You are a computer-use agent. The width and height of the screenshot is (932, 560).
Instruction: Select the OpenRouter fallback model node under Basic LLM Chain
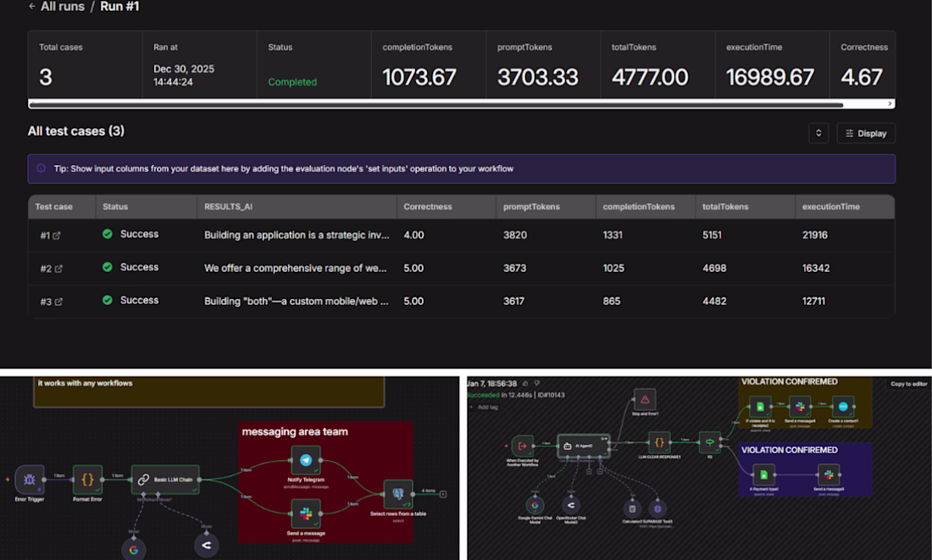click(x=206, y=545)
